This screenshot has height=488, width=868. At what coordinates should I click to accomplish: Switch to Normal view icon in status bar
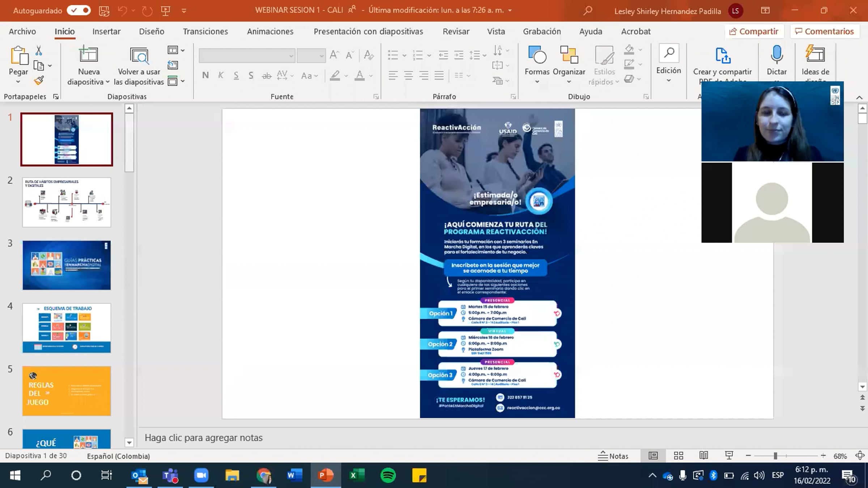[653, 456]
